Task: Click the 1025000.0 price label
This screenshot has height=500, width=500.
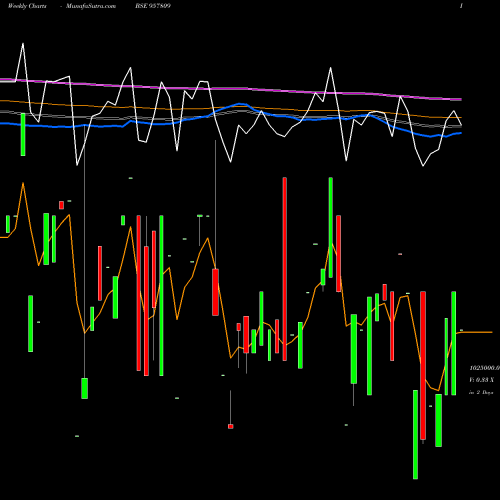Action: pos(485,368)
